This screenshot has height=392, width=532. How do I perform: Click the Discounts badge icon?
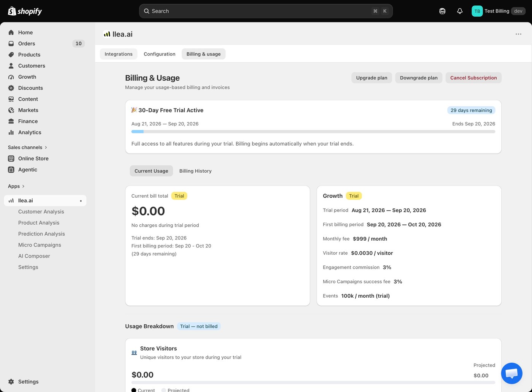(11, 88)
